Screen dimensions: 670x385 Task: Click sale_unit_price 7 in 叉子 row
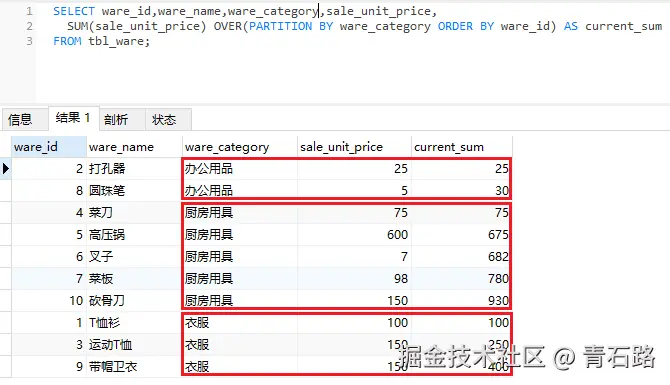coord(404,256)
